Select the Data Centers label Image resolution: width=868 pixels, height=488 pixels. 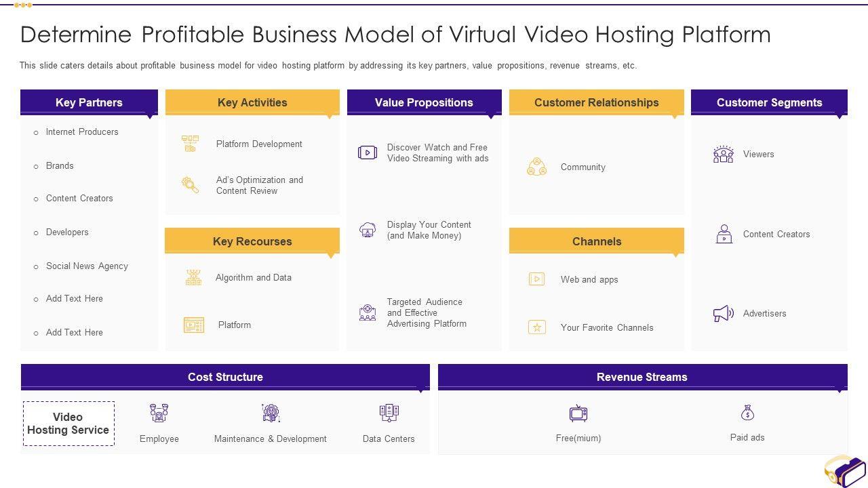[x=389, y=439]
